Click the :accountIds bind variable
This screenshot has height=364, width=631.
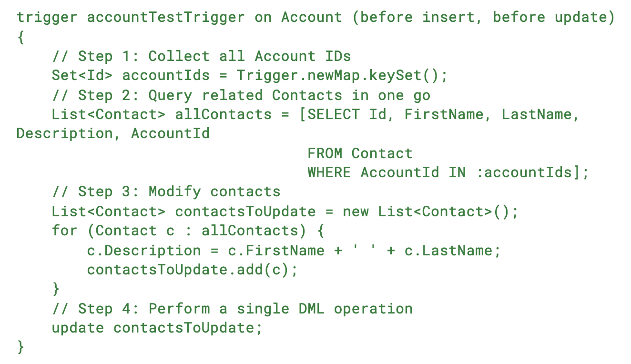[x=523, y=172]
